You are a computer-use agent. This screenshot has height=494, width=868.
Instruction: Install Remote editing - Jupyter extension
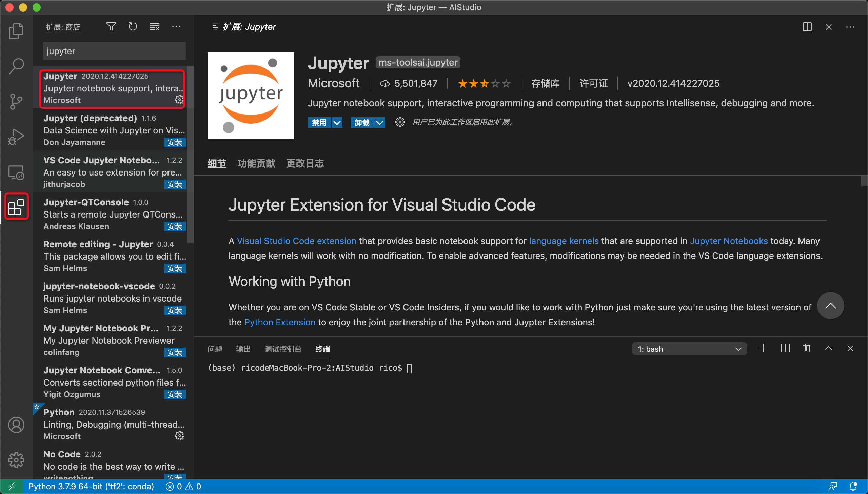click(x=175, y=268)
